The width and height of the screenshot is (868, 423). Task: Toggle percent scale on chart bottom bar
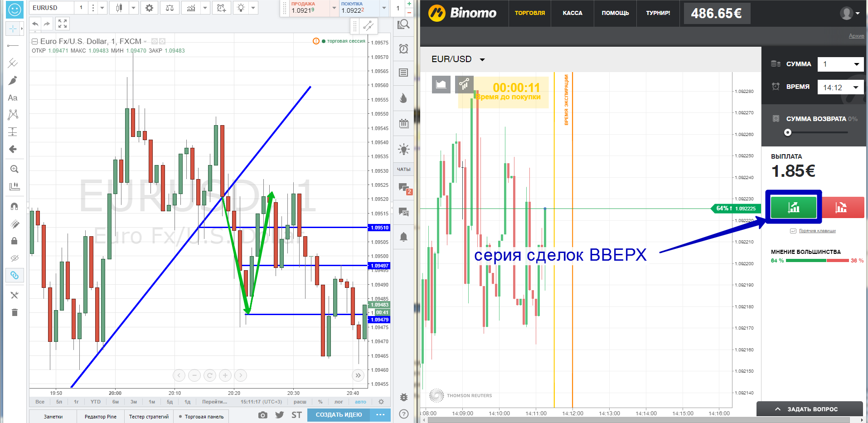coord(320,402)
